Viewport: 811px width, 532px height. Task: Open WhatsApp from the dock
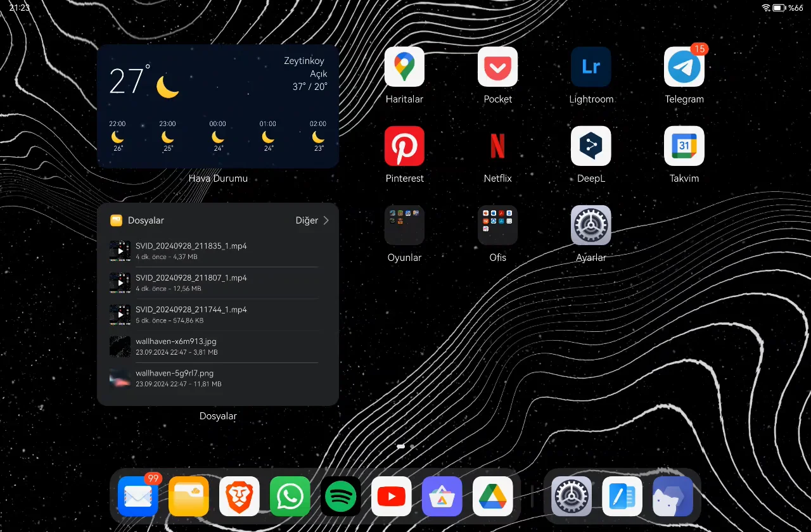click(x=290, y=497)
